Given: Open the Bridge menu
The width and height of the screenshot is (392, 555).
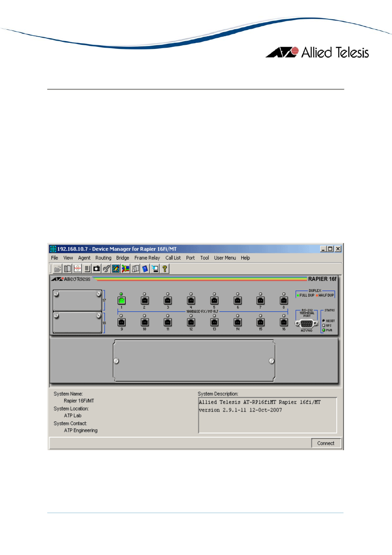Looking at the screenshot, I should point(122,258).
